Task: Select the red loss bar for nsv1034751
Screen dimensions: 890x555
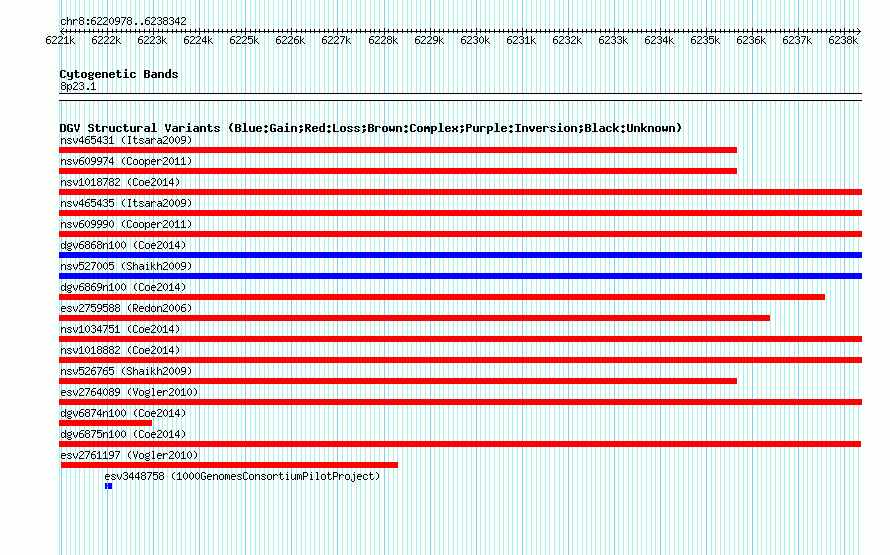Action: point(460,339)
